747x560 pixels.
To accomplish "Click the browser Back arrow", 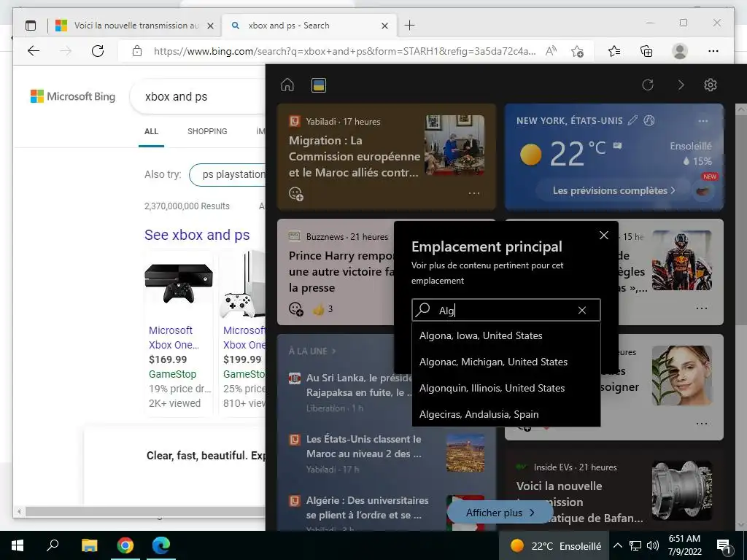I will pyautogui.click(x=34, y=51).
